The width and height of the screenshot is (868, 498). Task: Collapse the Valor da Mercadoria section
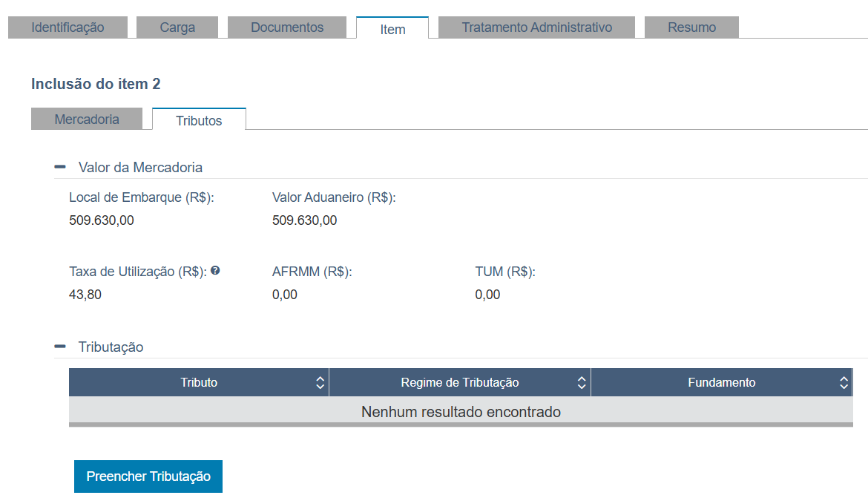coord(60,167)
